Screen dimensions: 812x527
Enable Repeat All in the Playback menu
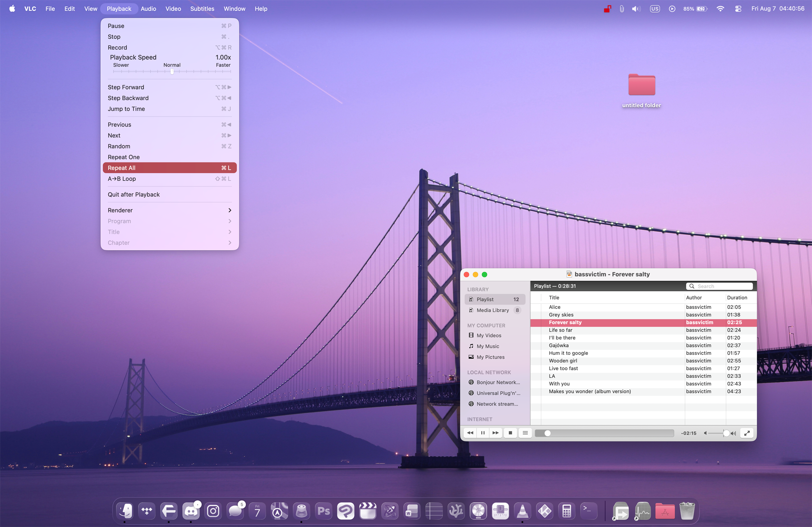(x=170, y=168)
